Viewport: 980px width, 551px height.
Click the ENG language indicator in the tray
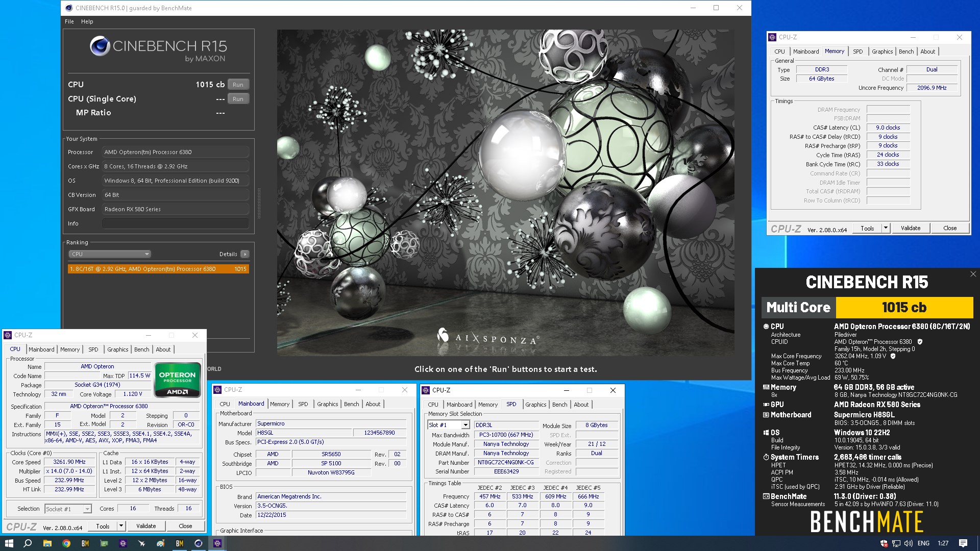(923, 543)
